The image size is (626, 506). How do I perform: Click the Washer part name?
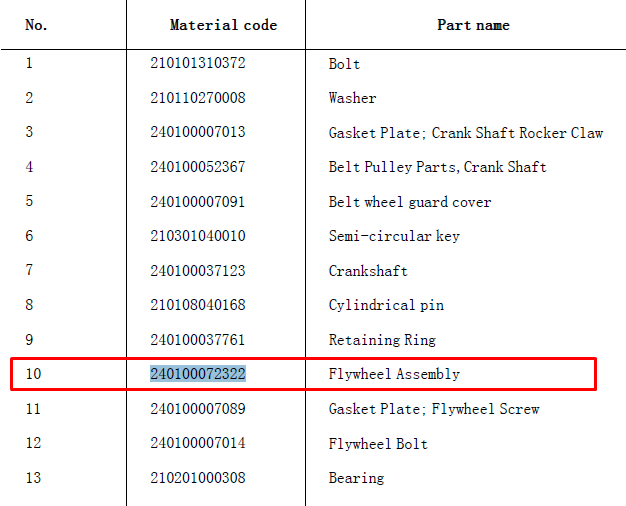352,98
